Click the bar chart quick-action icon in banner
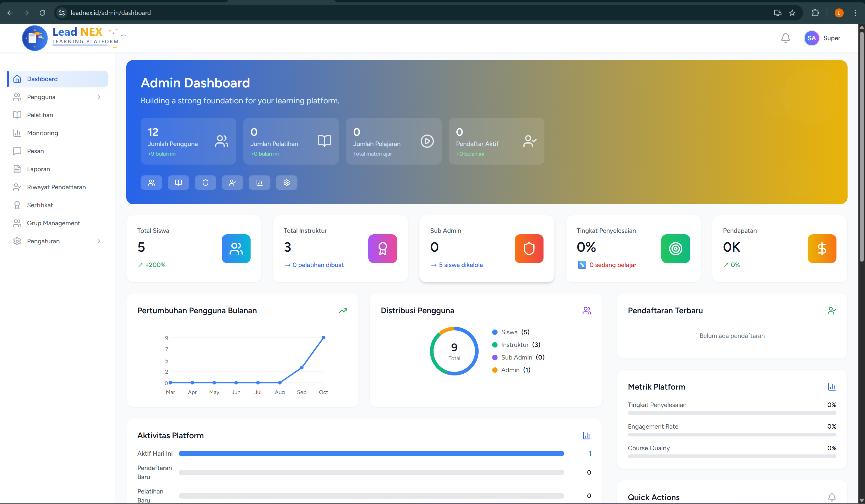Viewport: 865px width, 504px height. point(259,183)
